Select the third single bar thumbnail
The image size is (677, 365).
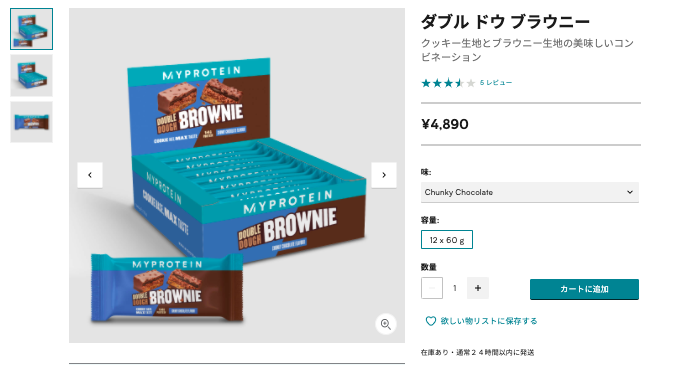pos(32,122)
